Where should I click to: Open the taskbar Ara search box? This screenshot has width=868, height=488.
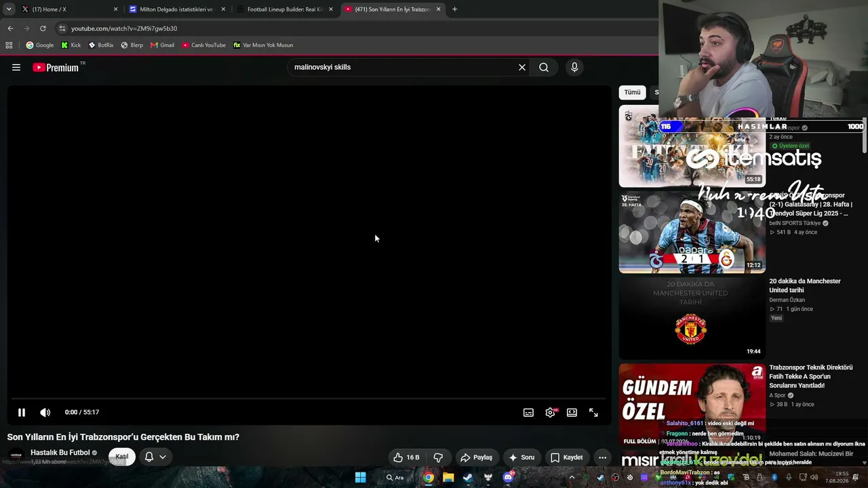click(395, 477)
